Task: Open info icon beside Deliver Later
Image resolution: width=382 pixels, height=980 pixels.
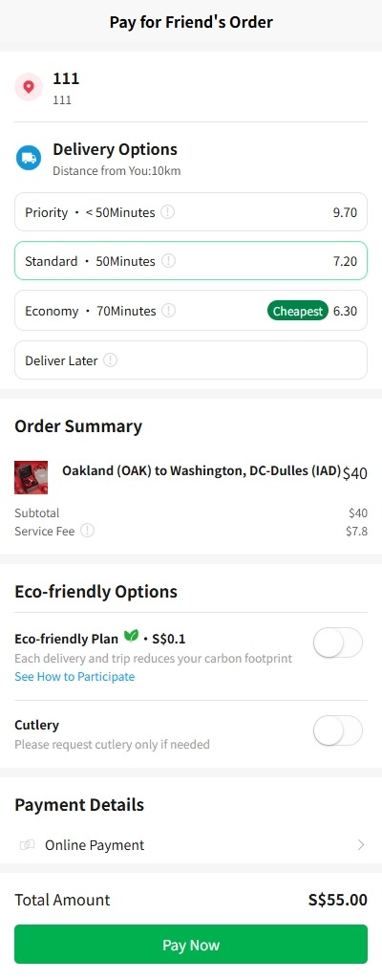Action: [x=110, y=360]
